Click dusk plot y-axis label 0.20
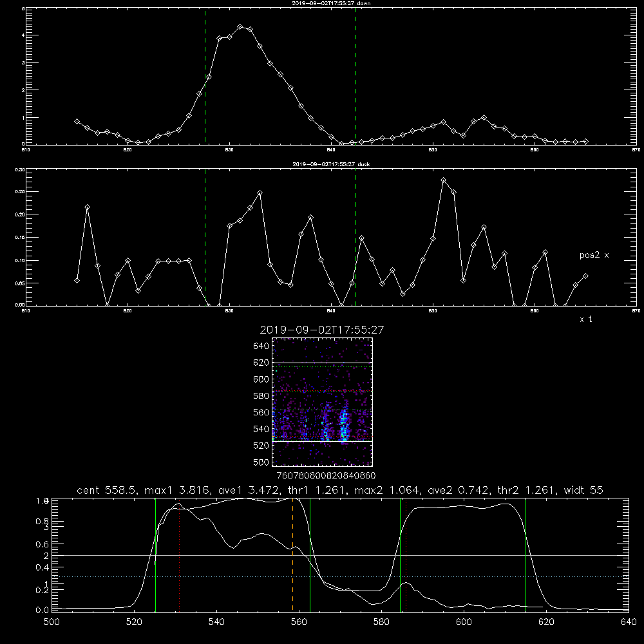The height and width of the screenshot is (644, 644). click(20, 214)
